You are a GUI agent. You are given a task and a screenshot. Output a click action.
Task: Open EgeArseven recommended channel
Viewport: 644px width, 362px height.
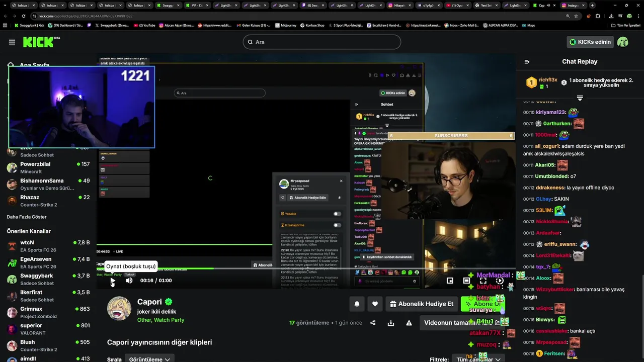[x=48, y=262]
